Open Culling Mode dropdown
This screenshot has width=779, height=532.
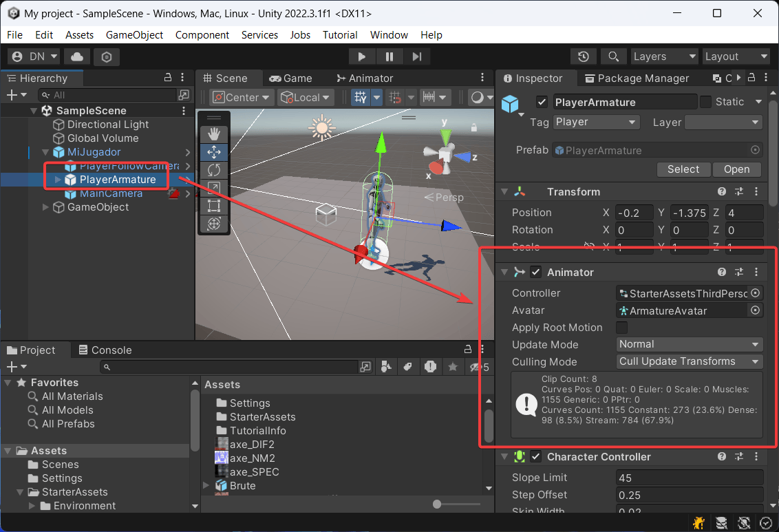[x=689, y=361]
